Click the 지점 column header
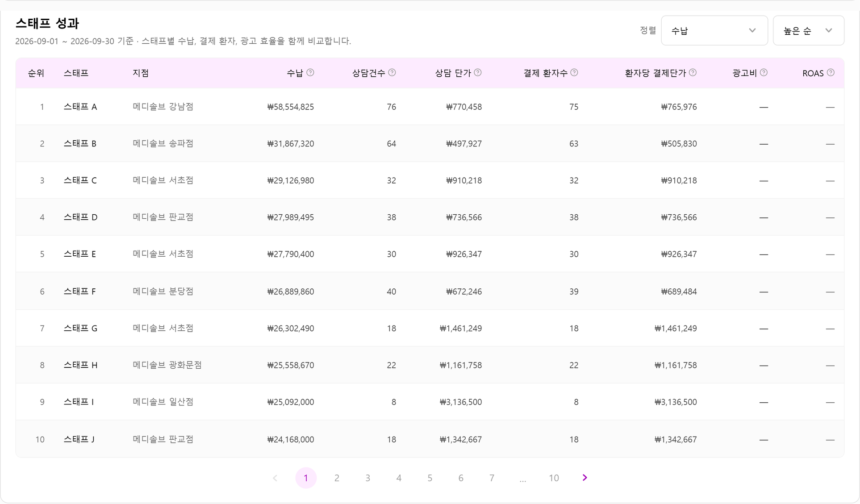This screenshot has height=504, width=860. tap(141, 73)
